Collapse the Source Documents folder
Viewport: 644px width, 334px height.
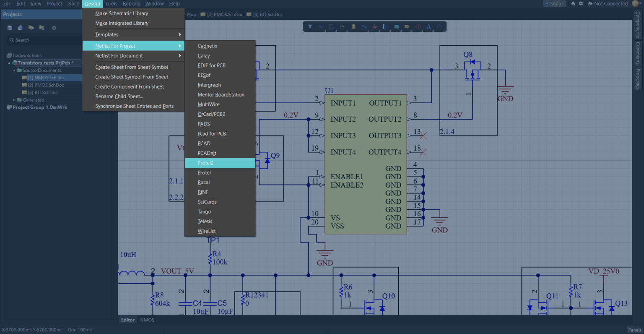click(14, 70)
